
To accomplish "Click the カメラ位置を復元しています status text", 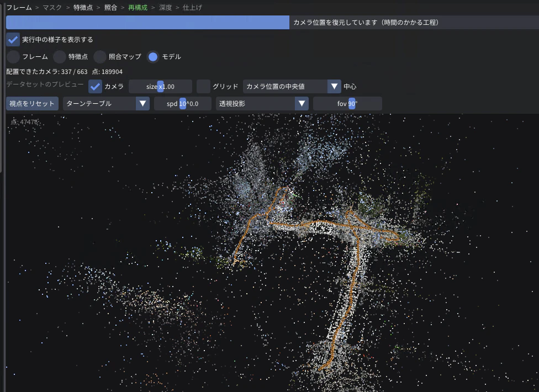I will [366, 23].
